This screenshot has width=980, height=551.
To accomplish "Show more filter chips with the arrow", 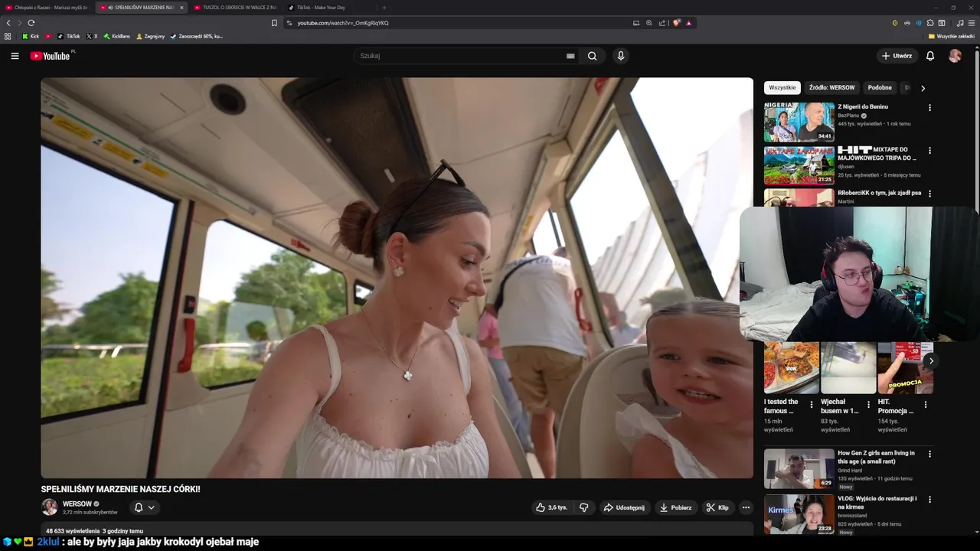I will (923, 88).
